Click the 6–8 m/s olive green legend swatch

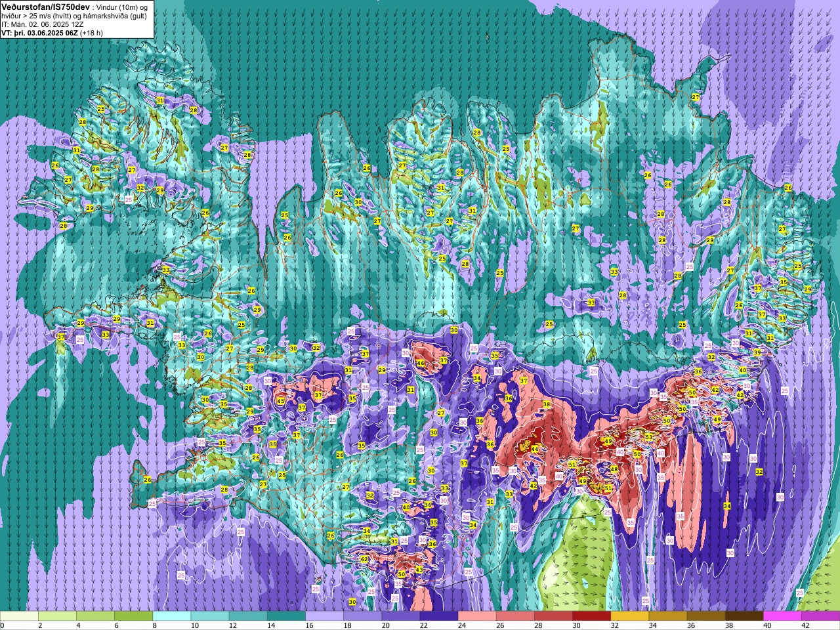tap(133, 616)
